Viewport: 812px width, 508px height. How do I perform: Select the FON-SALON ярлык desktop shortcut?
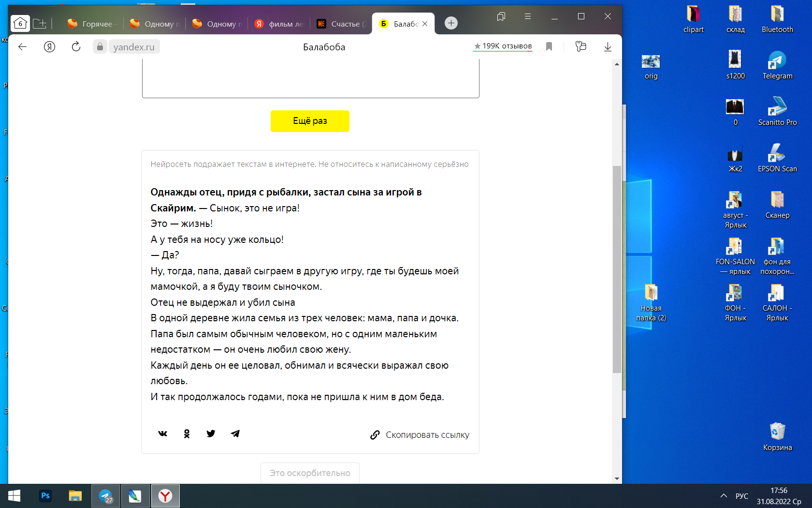[x=736, y=256]
